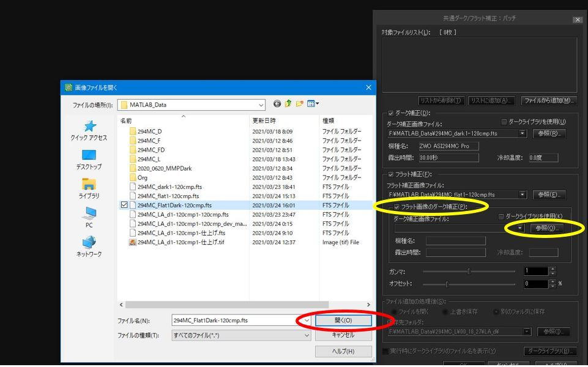Increase オフセット value with stepper up arrow
This screenshot has width=588, height=367.
[x=553, y=281]
